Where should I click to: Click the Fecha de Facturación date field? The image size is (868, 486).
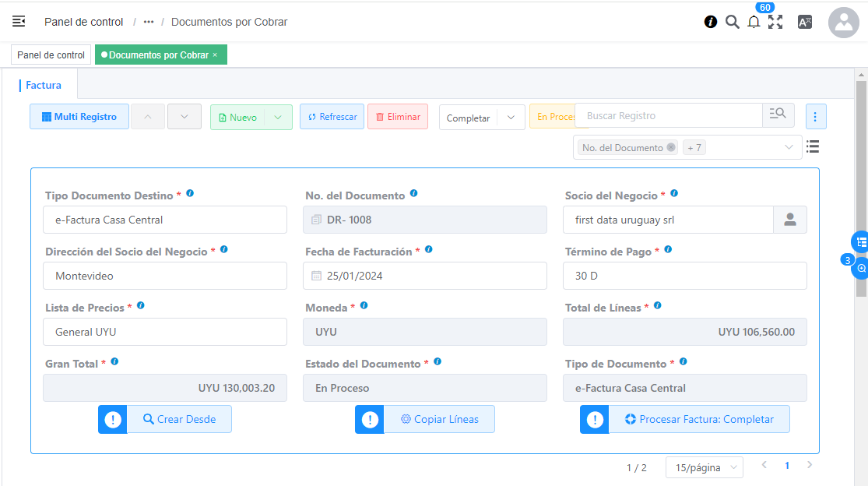(413, 276)
